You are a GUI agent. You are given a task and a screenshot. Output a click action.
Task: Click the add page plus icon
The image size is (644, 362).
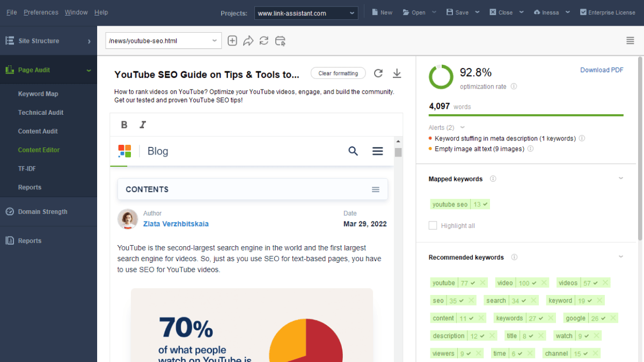[232, 41]
